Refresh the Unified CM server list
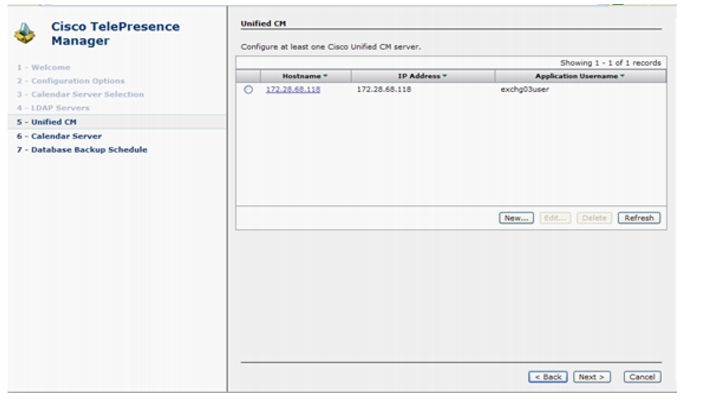The height and width of the screenshot is (399, 703). tap(639, 218)
